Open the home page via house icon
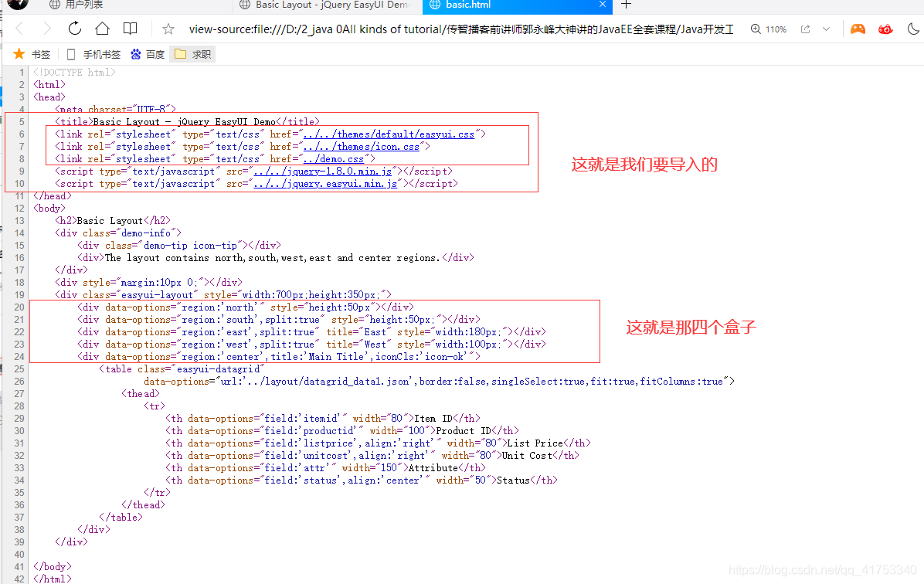Viewport: 924px width, 584px height. click(x=103, y=29)
